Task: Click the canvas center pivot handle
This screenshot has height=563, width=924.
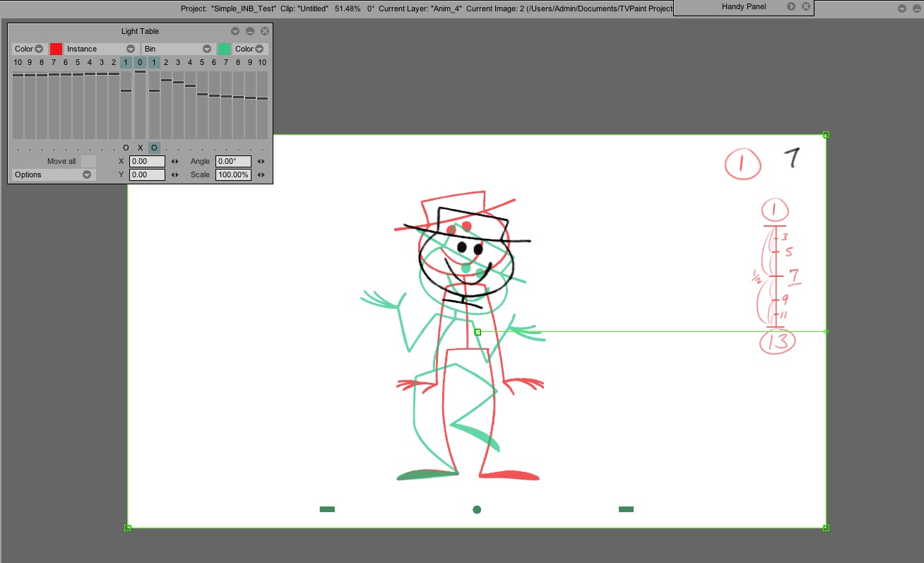Action: tap(478, 332)
